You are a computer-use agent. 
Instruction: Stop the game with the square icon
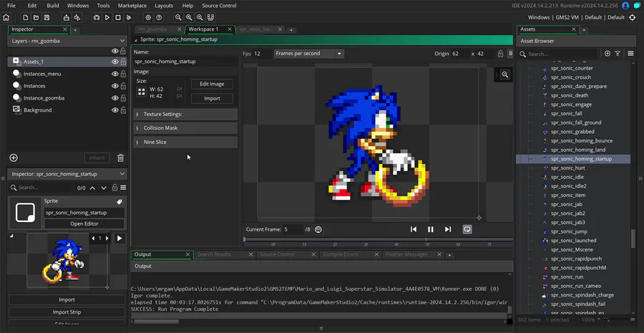pos(118,18)
